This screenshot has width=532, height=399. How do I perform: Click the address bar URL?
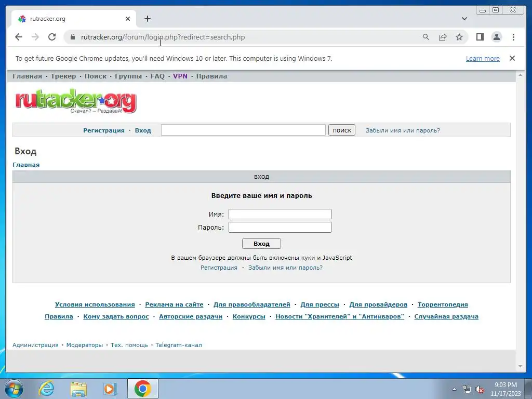click(163, 37)
